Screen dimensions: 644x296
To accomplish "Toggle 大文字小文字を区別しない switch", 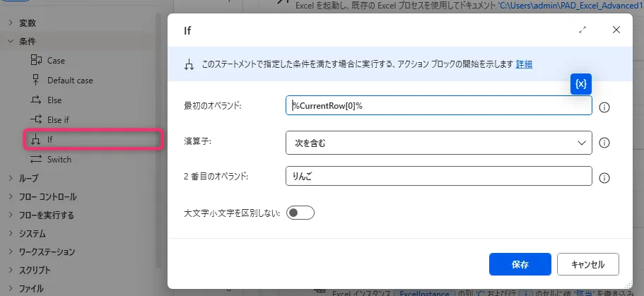I will coord(300,213).
